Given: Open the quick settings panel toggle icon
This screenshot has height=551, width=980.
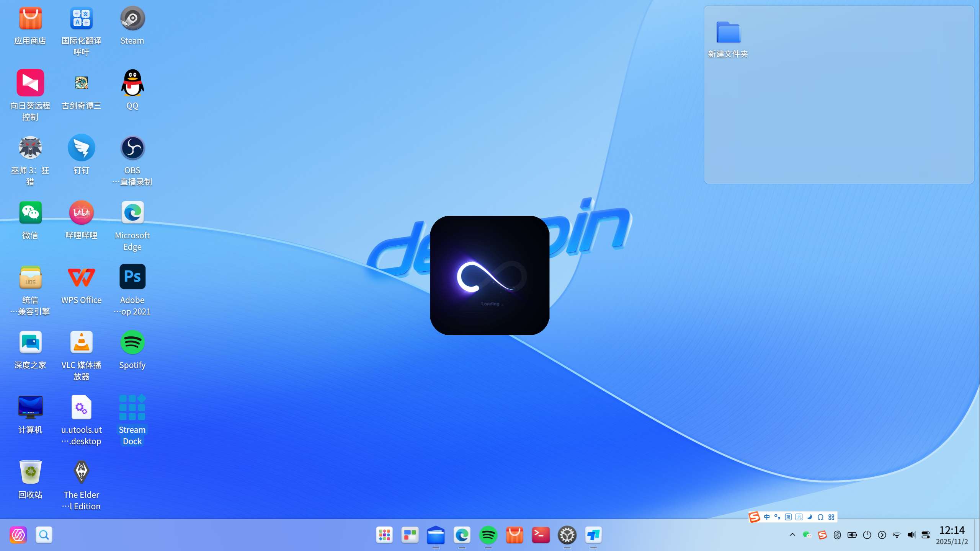Looking at the screenshot, I should 926,535.
